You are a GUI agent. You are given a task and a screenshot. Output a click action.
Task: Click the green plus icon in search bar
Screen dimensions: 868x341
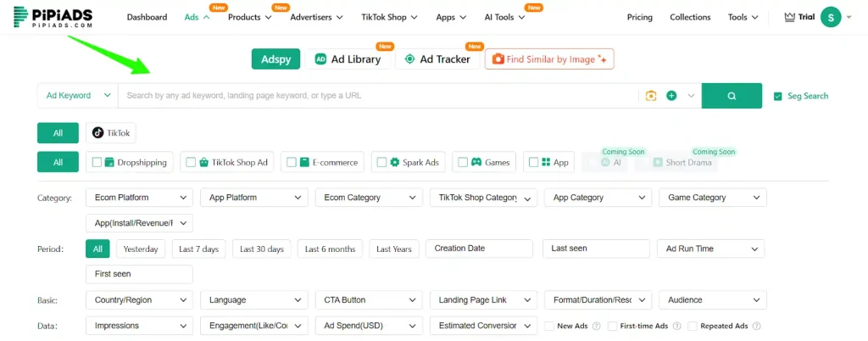point(671,96)
